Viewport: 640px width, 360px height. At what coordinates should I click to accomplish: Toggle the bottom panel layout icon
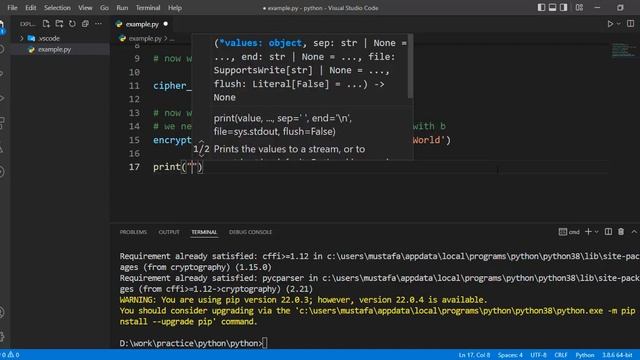pos(552,7)
